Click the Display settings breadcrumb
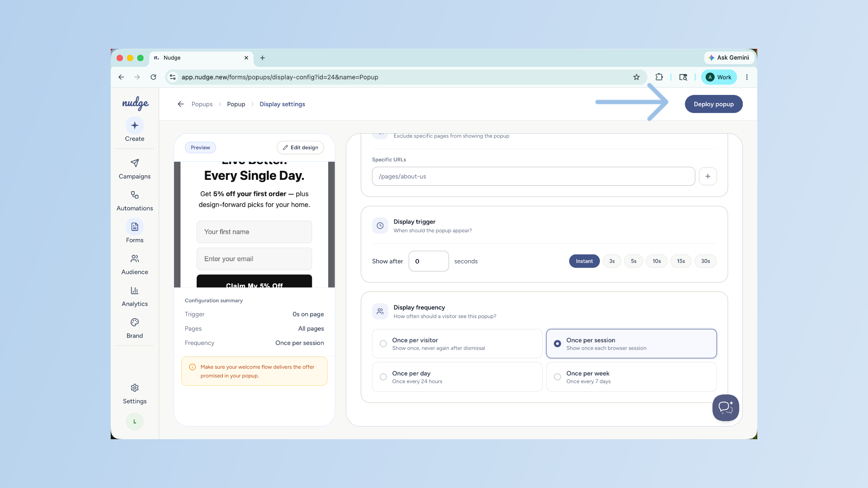 coord(282,104)
